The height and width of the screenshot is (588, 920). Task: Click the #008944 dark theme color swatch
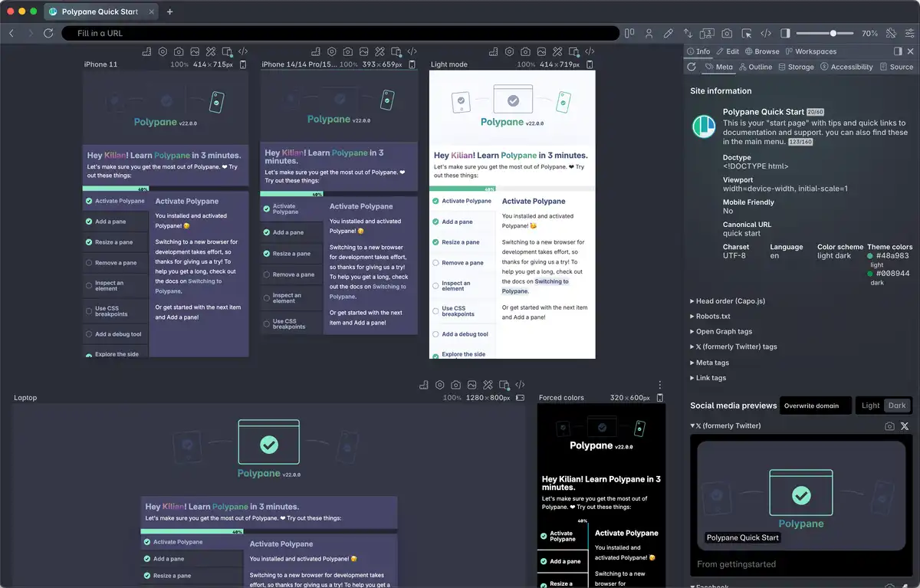pos(870,273)
